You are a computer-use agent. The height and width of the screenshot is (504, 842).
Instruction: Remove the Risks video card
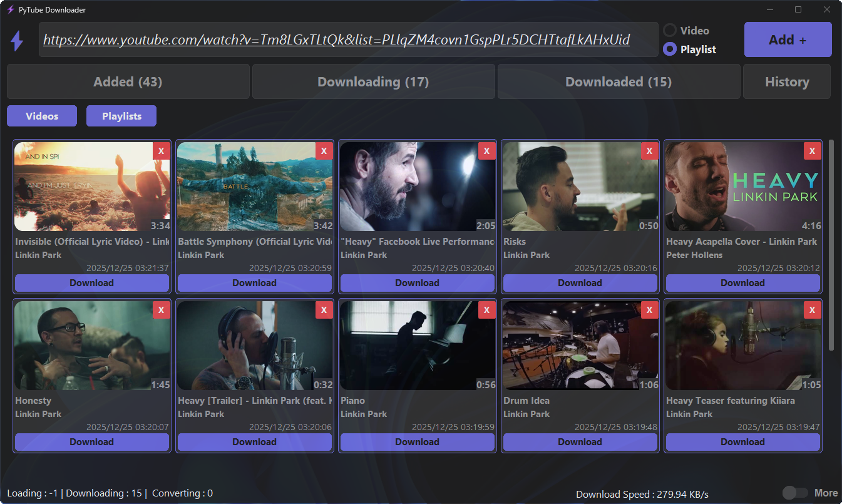point(649,151)
